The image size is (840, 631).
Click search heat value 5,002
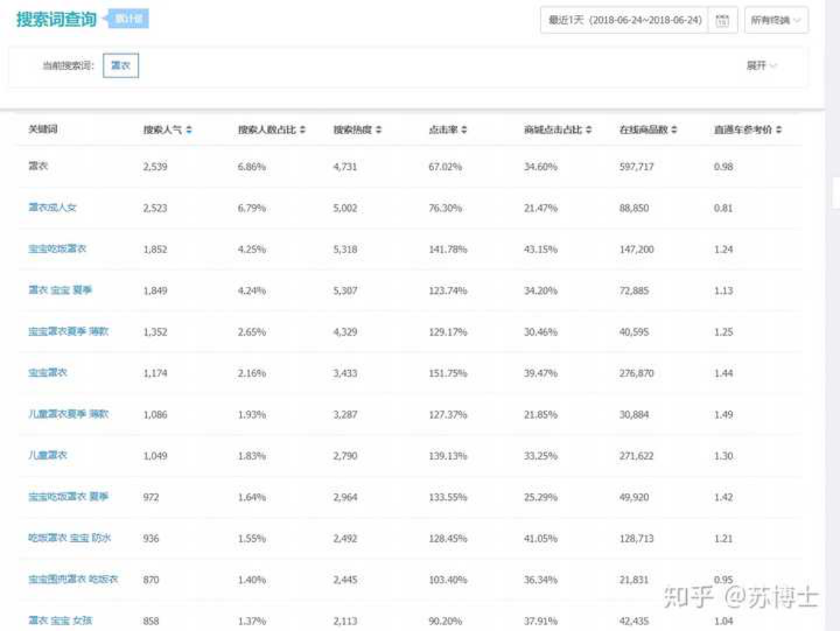click(345, 208)
